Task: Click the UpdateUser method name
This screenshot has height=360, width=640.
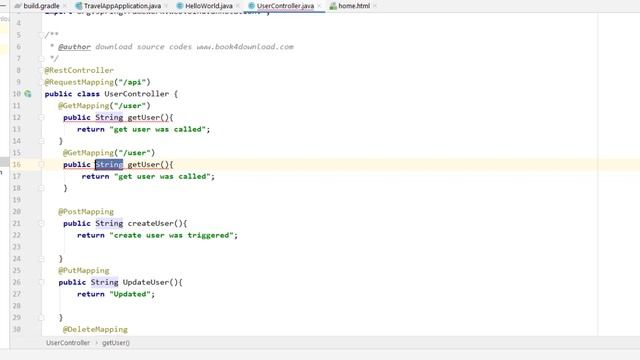Action: pos(146,282)
